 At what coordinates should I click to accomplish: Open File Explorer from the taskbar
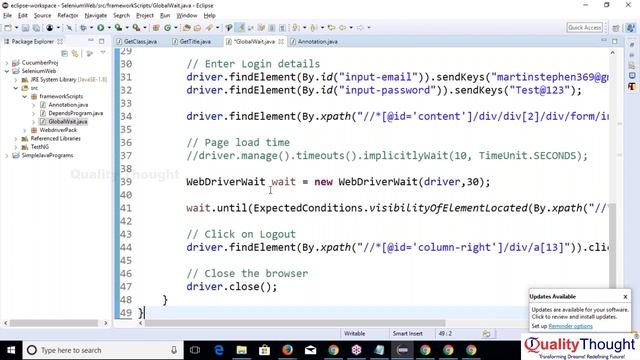[x=242, y=350]
